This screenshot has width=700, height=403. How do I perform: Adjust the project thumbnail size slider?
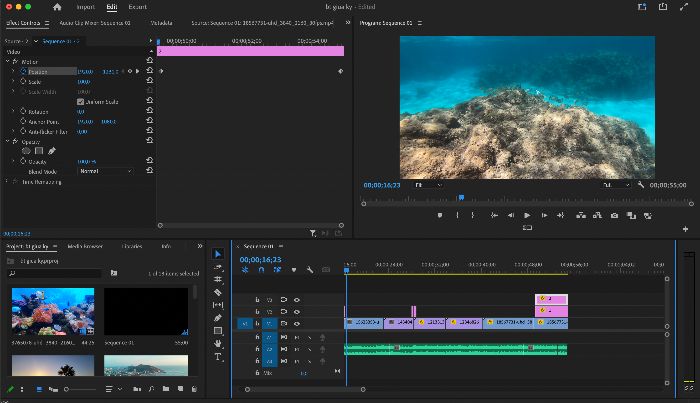pyautogui.click(x=80, y=389)
